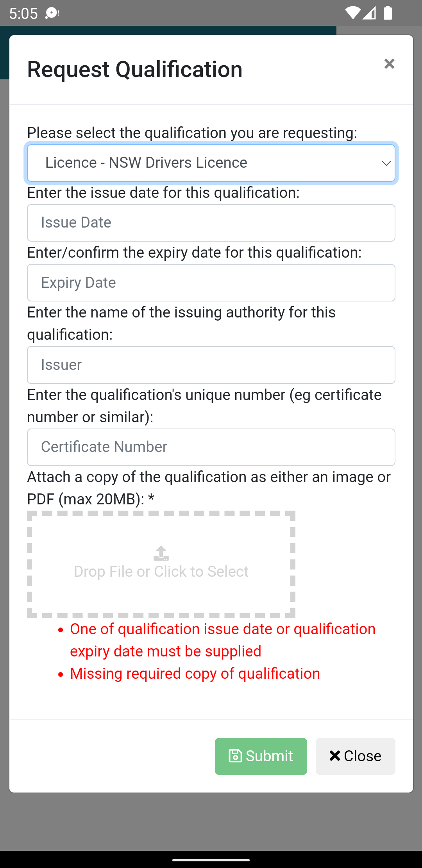
Task: Tap the notification icon beside the clock
Action: 52,13
